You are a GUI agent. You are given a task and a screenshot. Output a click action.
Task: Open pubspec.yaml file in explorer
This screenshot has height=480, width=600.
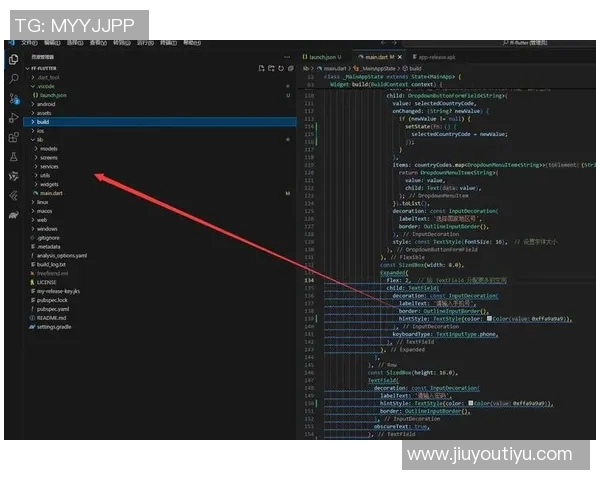pyautogui.click(x=58, y=308)
